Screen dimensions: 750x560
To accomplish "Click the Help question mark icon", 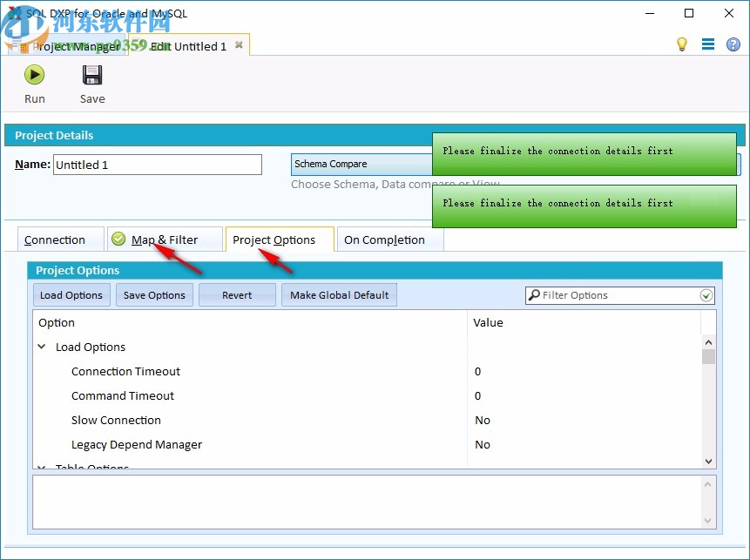I will coord(733,44).
